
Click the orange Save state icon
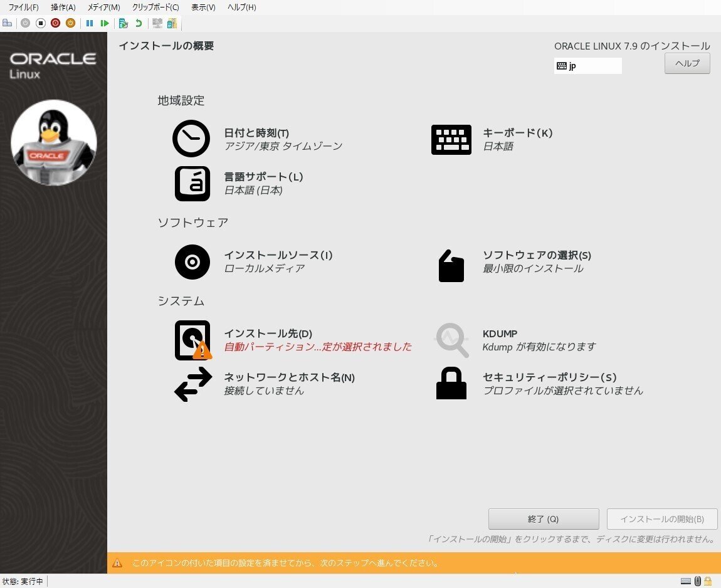point(70,23)
